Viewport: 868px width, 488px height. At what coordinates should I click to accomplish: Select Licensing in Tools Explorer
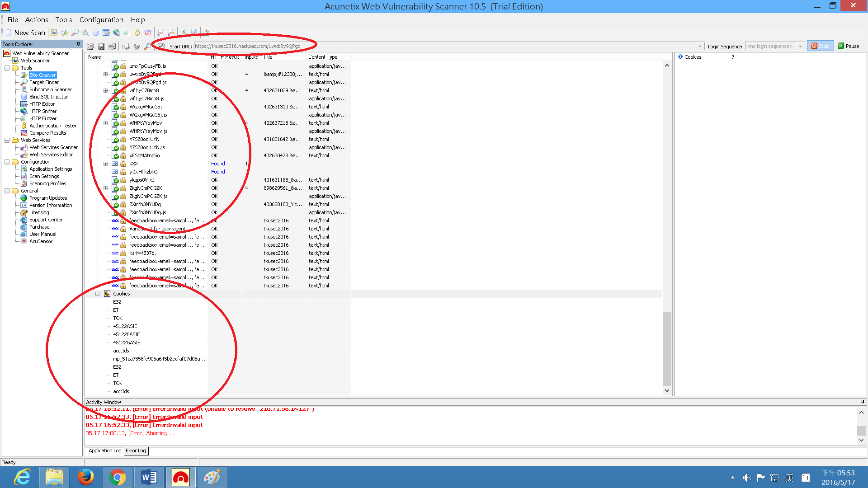(x=39, y=212)
